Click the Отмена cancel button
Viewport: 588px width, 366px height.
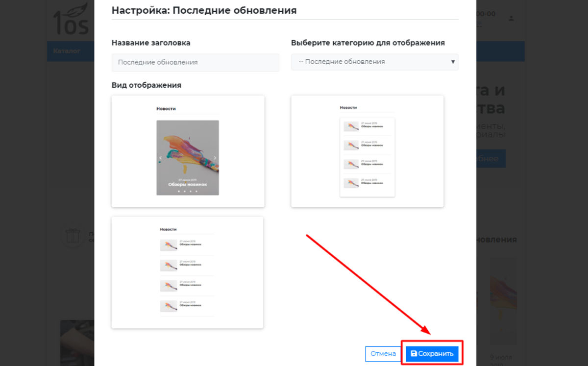pyautogui.click(x=383, y=354)
